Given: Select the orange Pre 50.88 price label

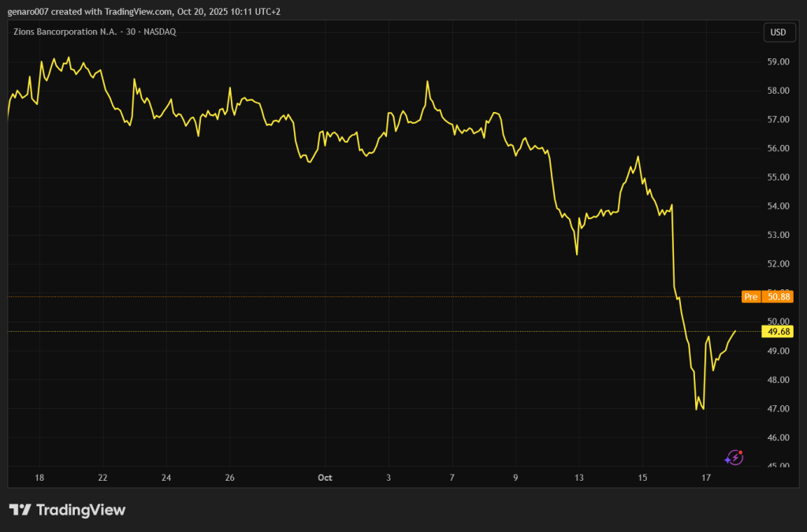Looking at the screenshot, I should 768,296.
